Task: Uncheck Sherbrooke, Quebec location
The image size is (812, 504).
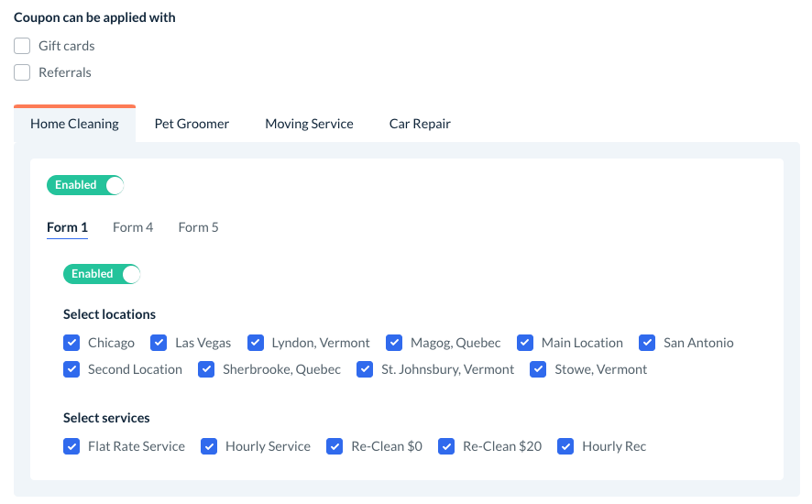Action: coord(206,369)
